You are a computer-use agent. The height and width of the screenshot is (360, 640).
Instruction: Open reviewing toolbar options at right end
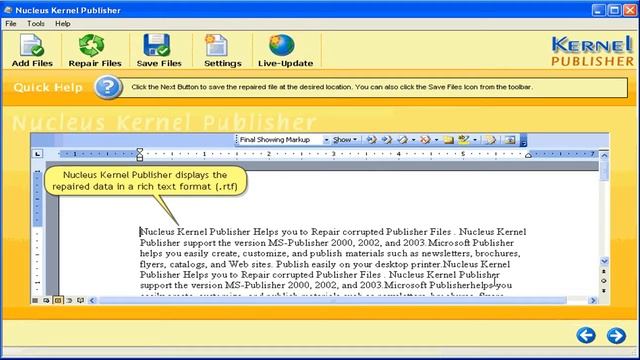point(523,140)
